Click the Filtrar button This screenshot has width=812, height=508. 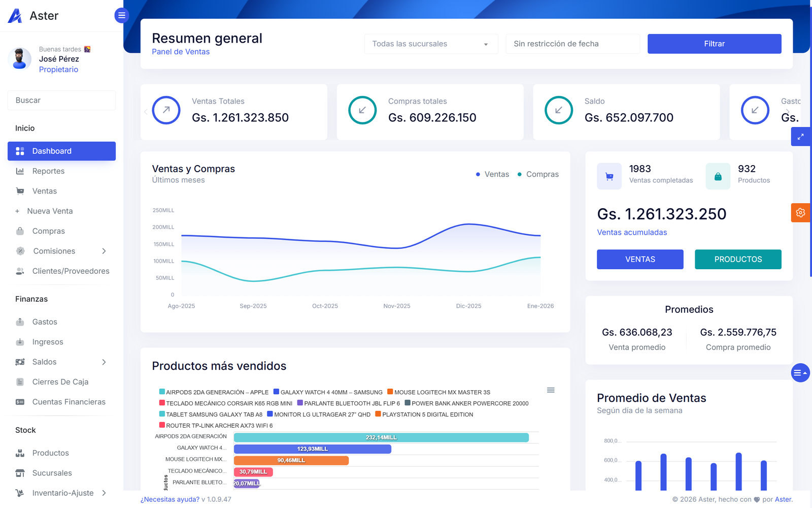(714, 44)
